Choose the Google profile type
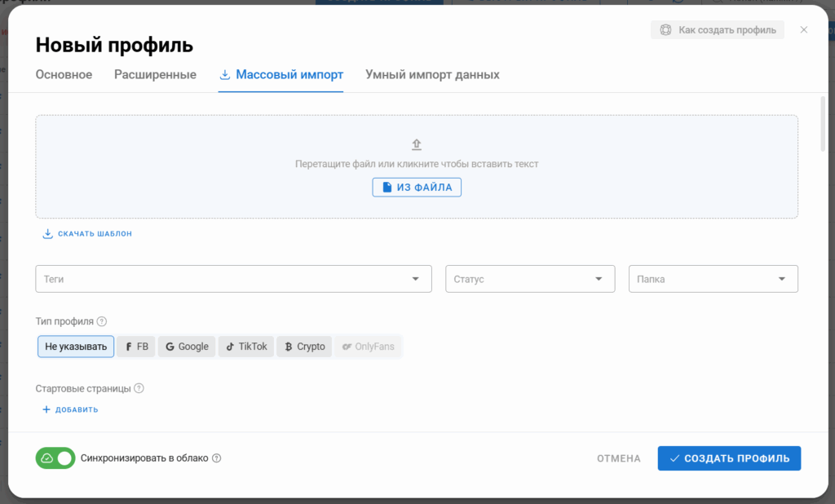 [187, 347]
